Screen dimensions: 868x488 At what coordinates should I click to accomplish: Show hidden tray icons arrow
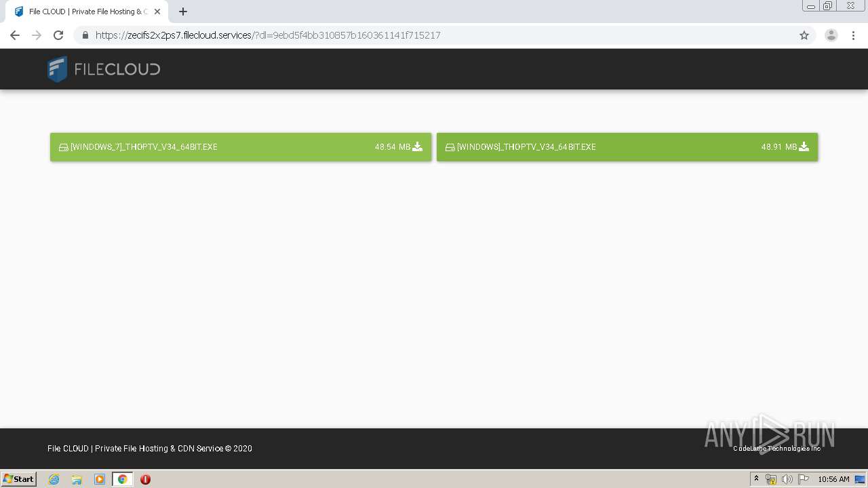click(x=756, y=479)
